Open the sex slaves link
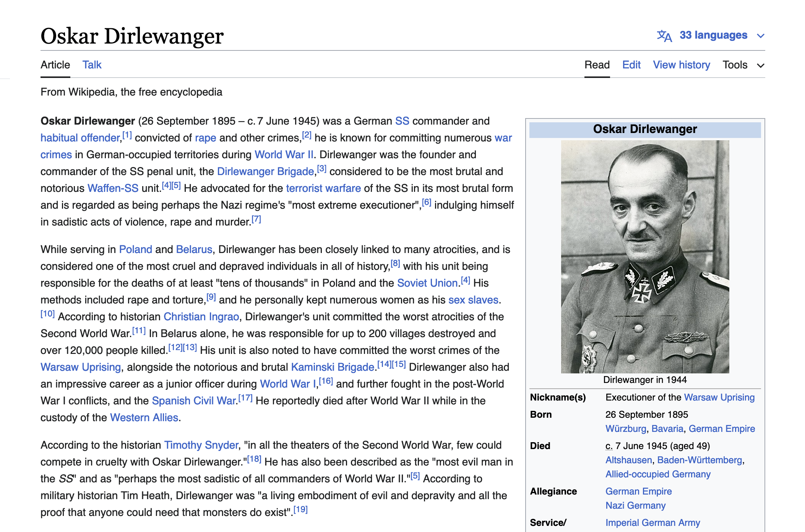The image size is (805, 532). [x=473, y=300]
